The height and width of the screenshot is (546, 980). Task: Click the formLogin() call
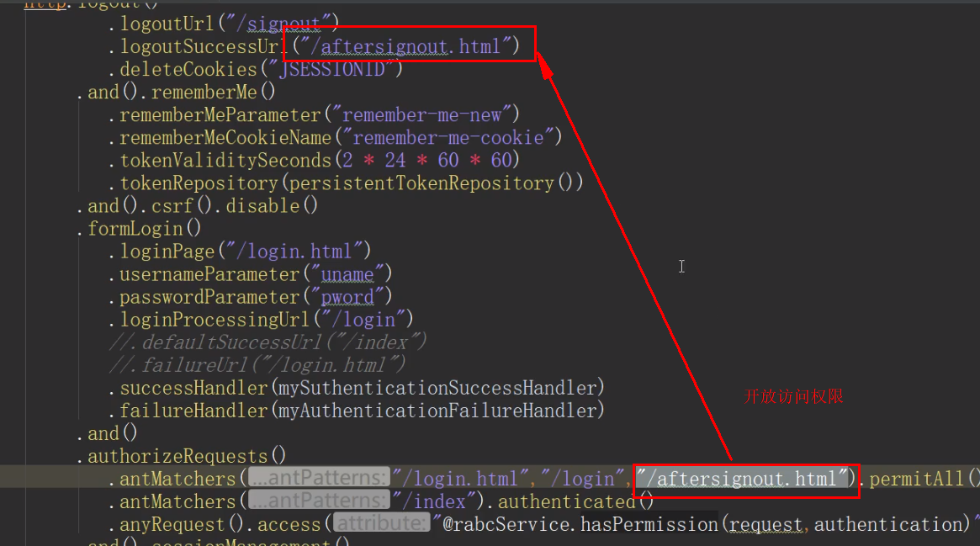tap(145, 229)
